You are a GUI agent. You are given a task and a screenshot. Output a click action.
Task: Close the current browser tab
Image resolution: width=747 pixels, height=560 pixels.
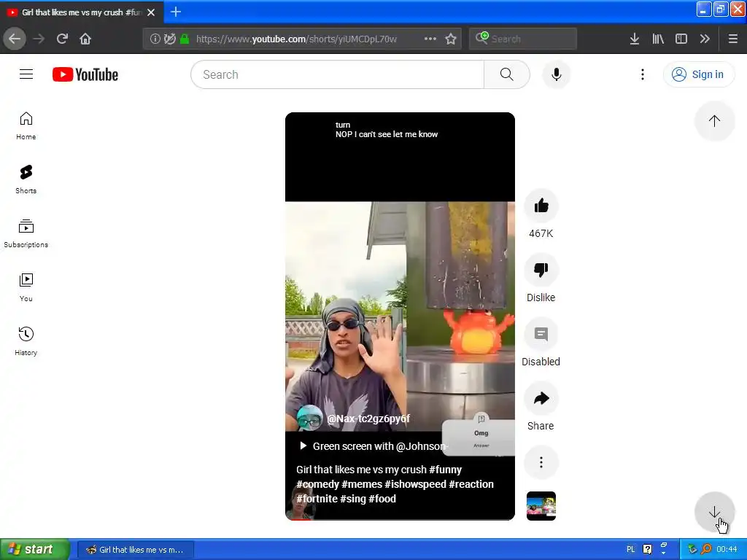pyautogui.click(x=151, y=12)
